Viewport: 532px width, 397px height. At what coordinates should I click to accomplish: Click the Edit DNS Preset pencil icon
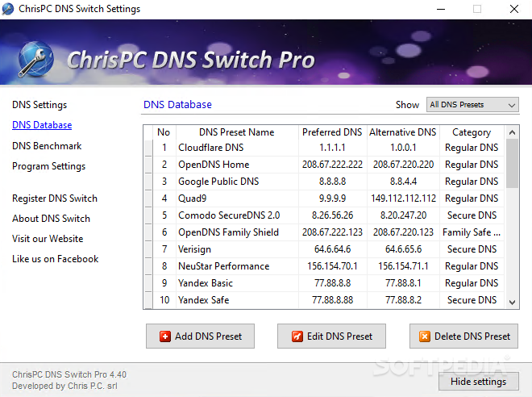click(297, 336)
